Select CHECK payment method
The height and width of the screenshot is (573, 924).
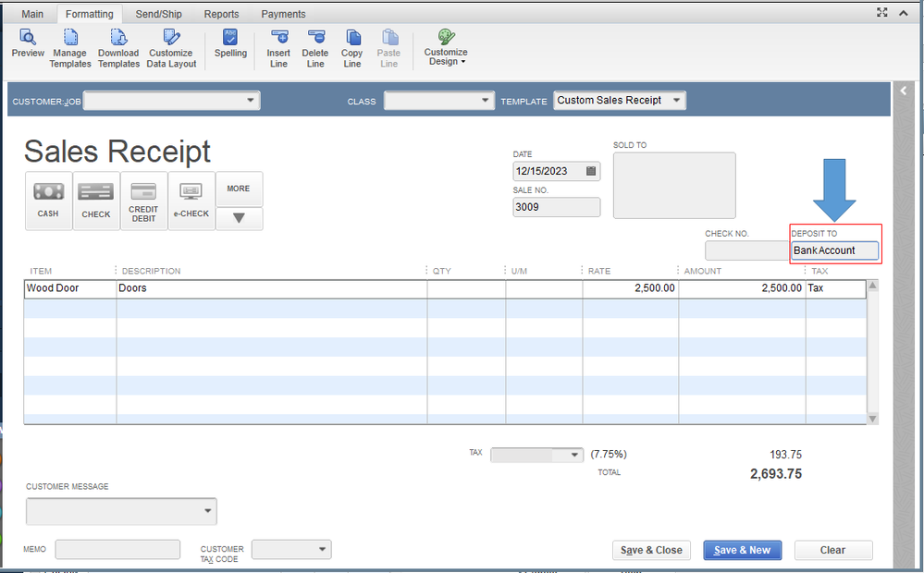tap(96, 201)
